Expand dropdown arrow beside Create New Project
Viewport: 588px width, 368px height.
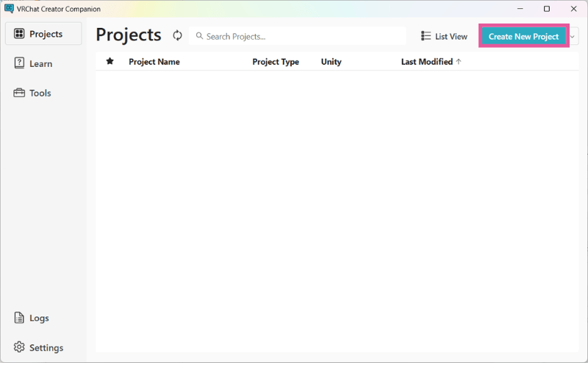[x=573, y=36]
